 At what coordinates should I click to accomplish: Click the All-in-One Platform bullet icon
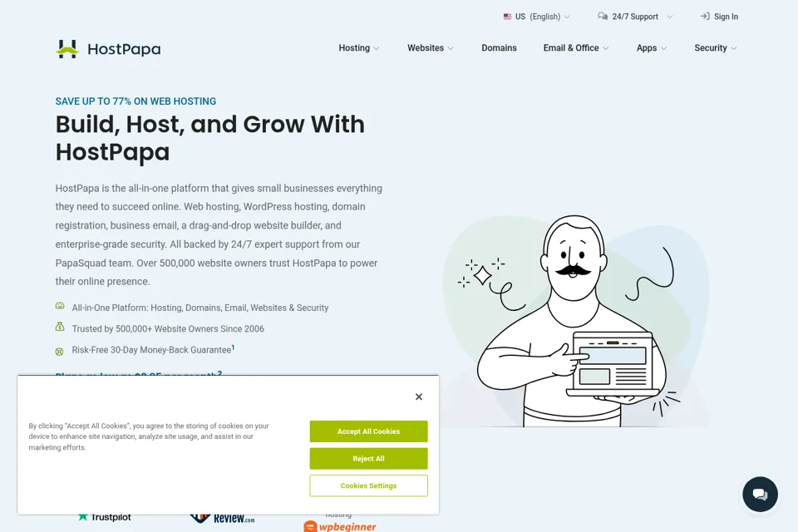coord(60,306)
